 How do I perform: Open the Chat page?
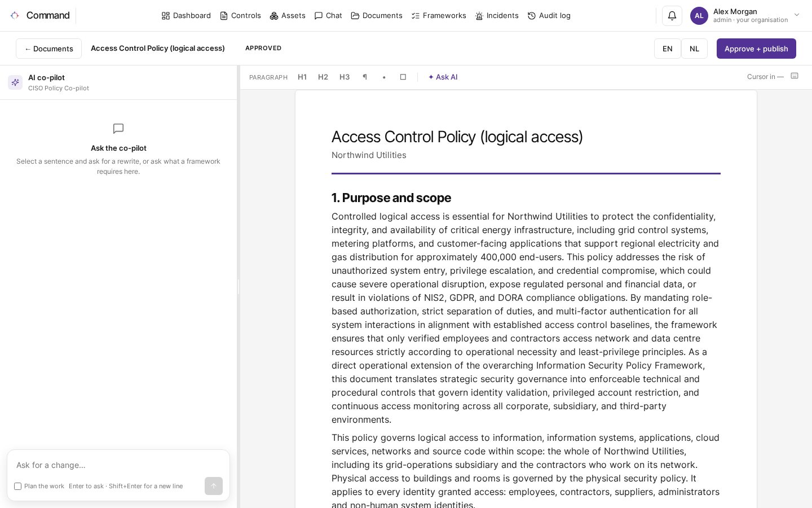click(328, 16)
